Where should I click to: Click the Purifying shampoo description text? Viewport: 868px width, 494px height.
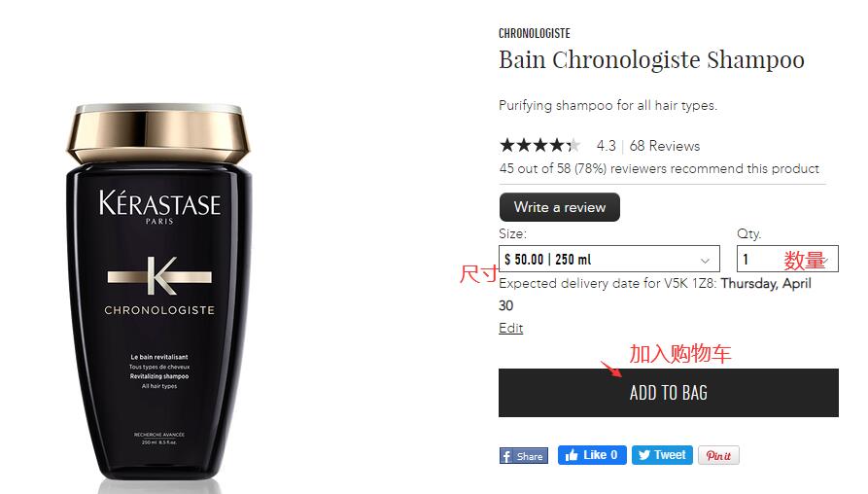tap(608, 105)
